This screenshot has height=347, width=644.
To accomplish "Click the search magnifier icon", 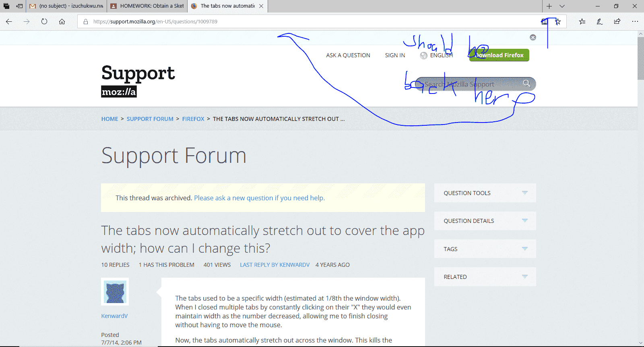I will click(526, 83).
